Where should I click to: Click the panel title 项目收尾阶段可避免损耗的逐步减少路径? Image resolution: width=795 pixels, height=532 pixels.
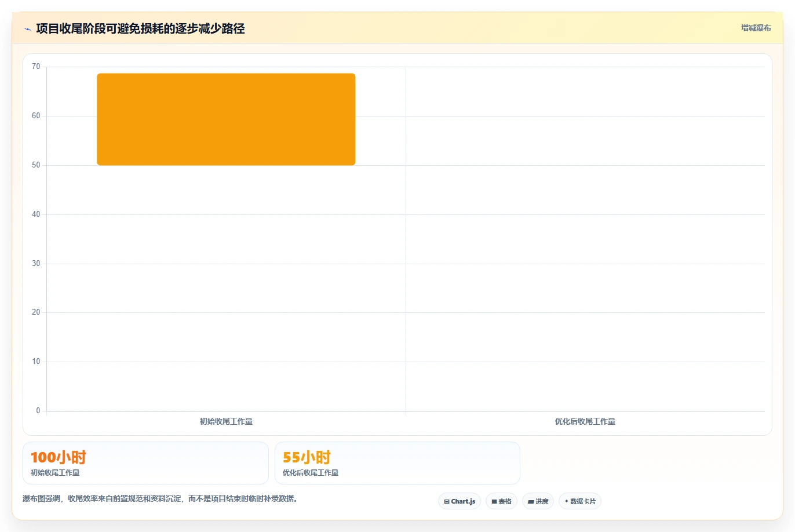[140, 28]
